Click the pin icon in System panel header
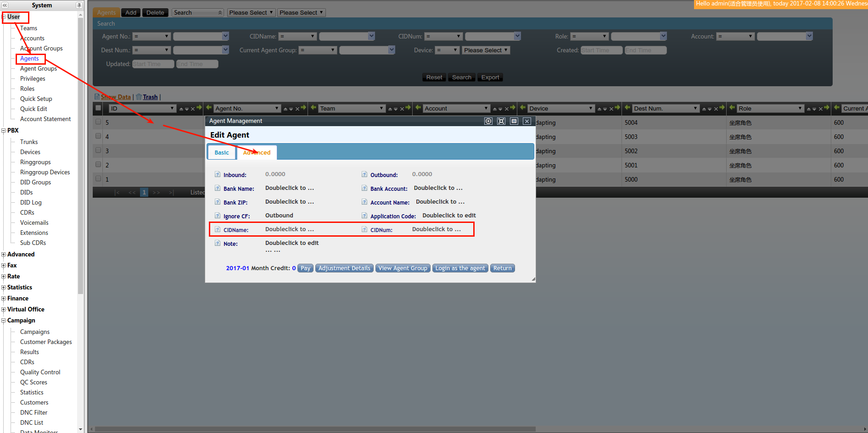868x433 pixels. tap(79, 6)
